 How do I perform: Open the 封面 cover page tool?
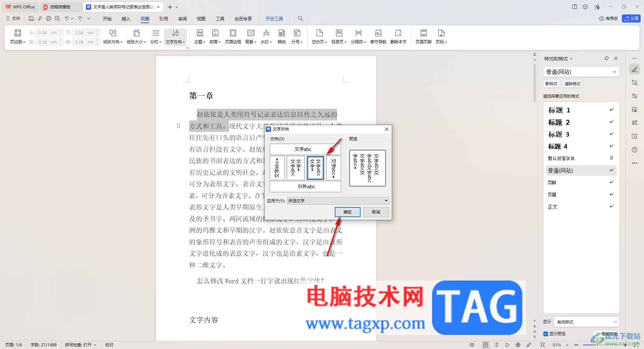tap(215, 37)
